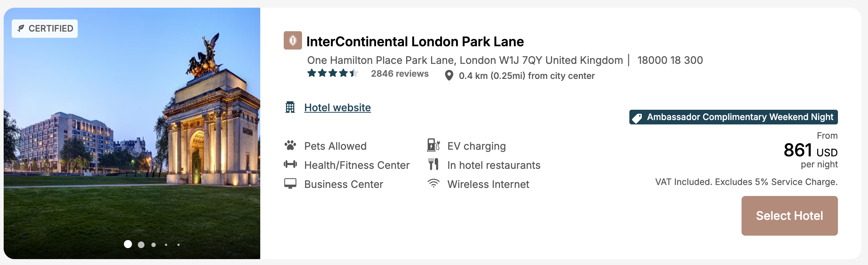
Task: Click the pets allowed paw icon
Action: [x=291, y=145]
